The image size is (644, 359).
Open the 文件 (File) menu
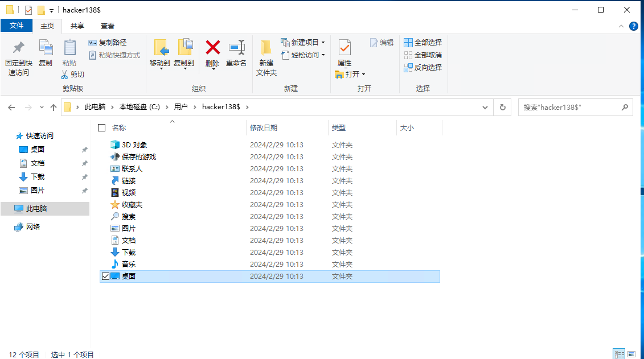17,26
